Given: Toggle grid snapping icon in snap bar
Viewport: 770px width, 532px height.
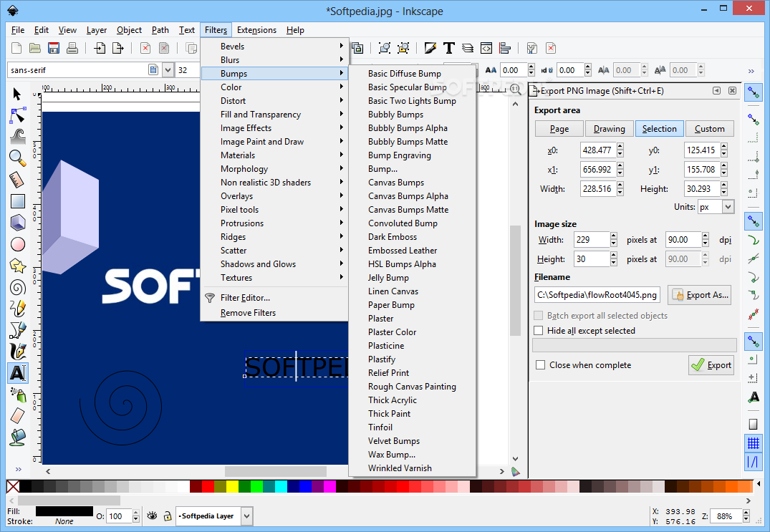Looking at the screenshot, I should tap(754, 444).
